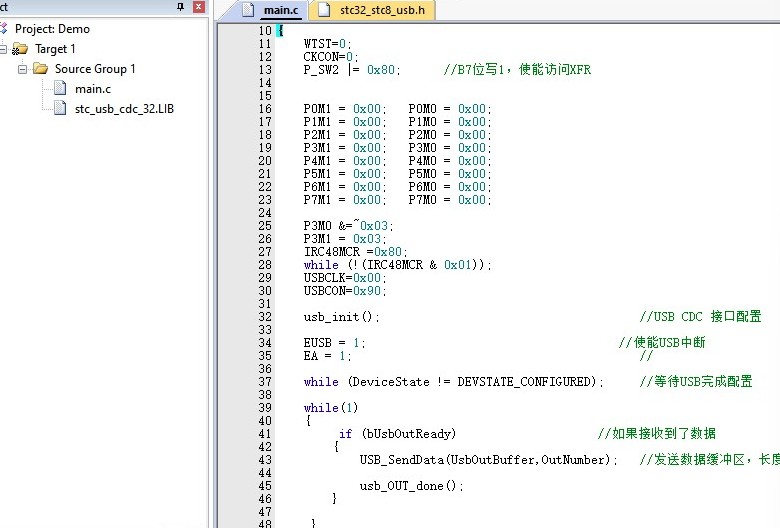Click line number 43 in the gutter
Viewport: 780px width, 528px height.
[x=265, y=459]
